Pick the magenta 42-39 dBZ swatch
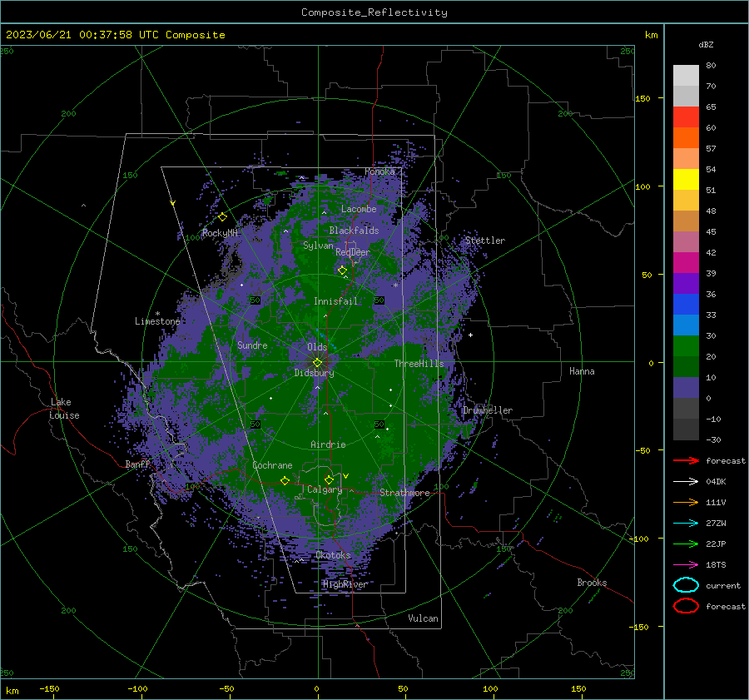749x700 pixels. point(686,262)
